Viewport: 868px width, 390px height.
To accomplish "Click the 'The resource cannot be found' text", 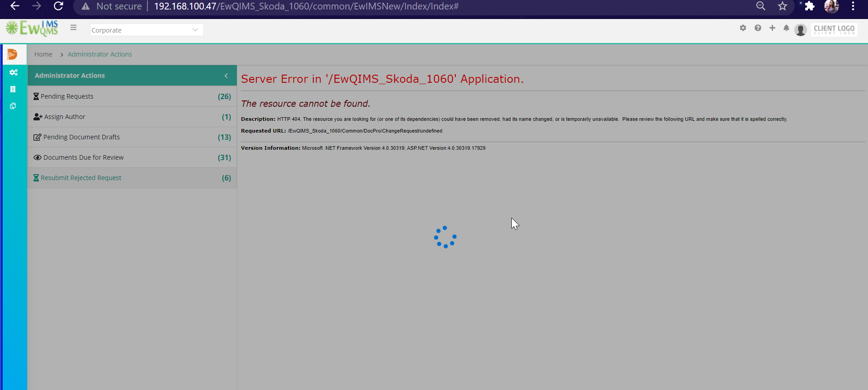I will (306, 104).
